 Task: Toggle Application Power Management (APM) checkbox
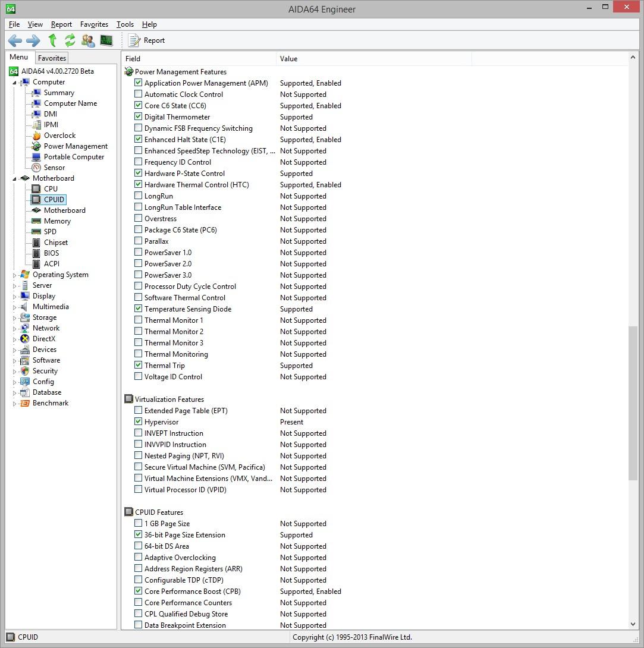click(138, 83)
